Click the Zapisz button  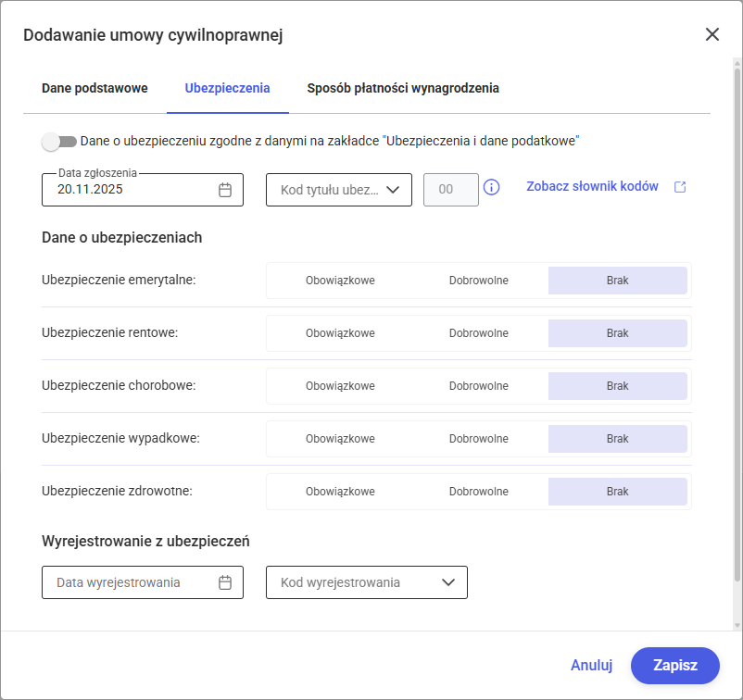coord(674,665)
